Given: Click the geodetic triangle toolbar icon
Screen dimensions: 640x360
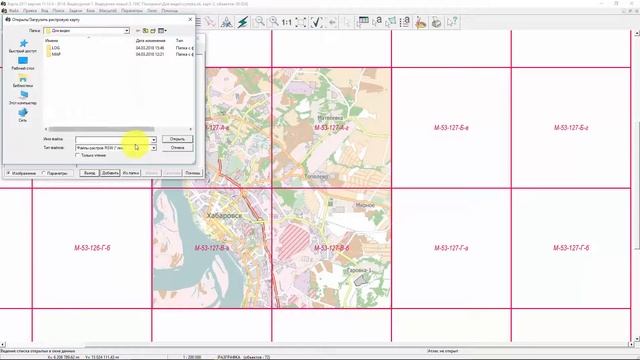Looking at the screenshot, I should point(227,22).
